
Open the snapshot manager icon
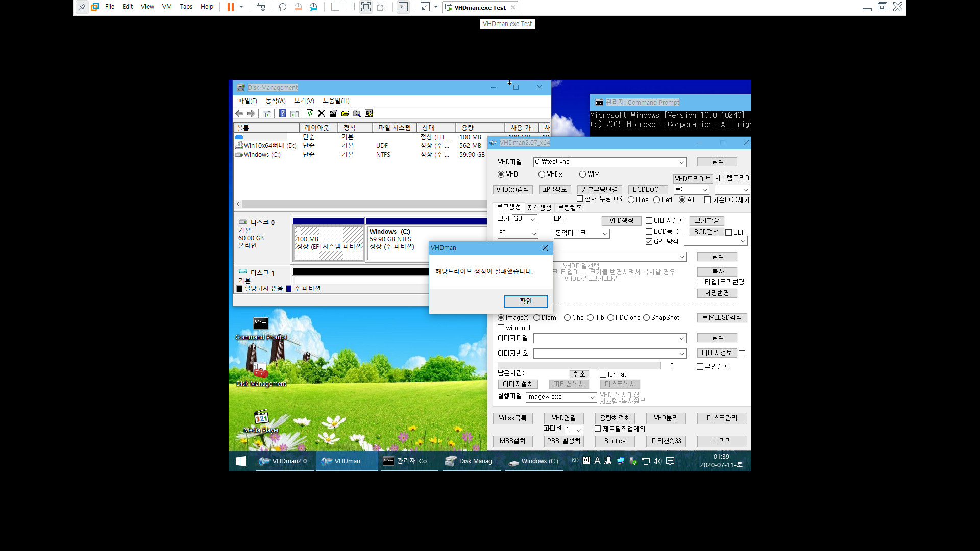[x=313, y=7]
